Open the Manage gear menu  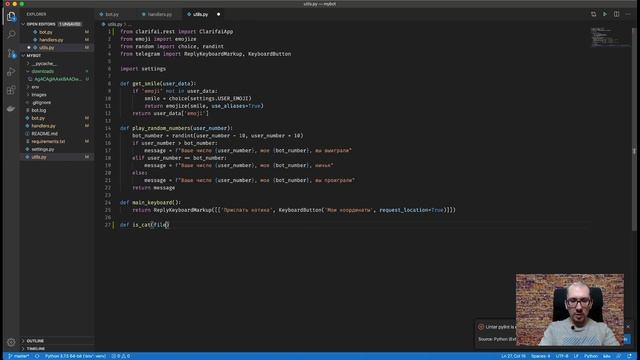pyautogui.click(x=11, y=342)
